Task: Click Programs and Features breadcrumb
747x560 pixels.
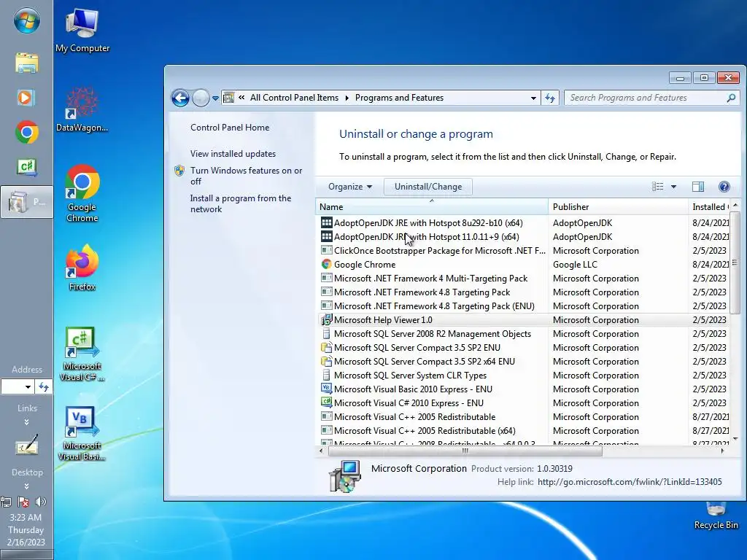Action: click(399, 98)
